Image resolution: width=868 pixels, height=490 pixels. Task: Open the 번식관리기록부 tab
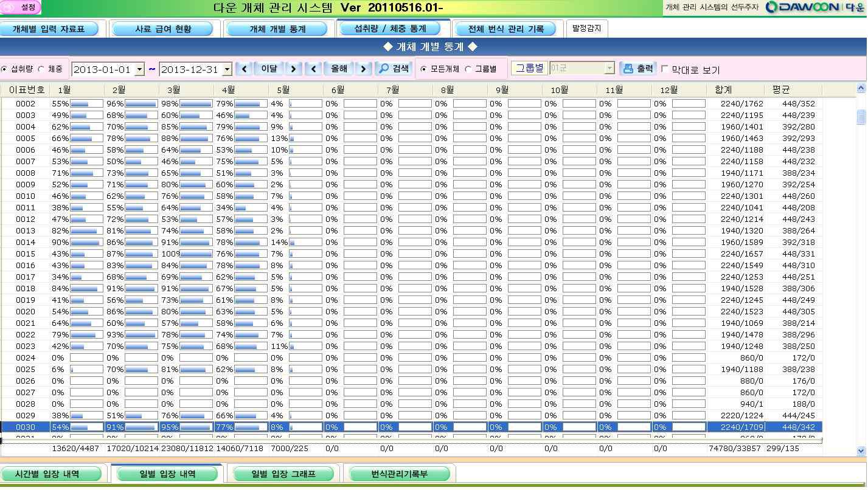point(400,474)
